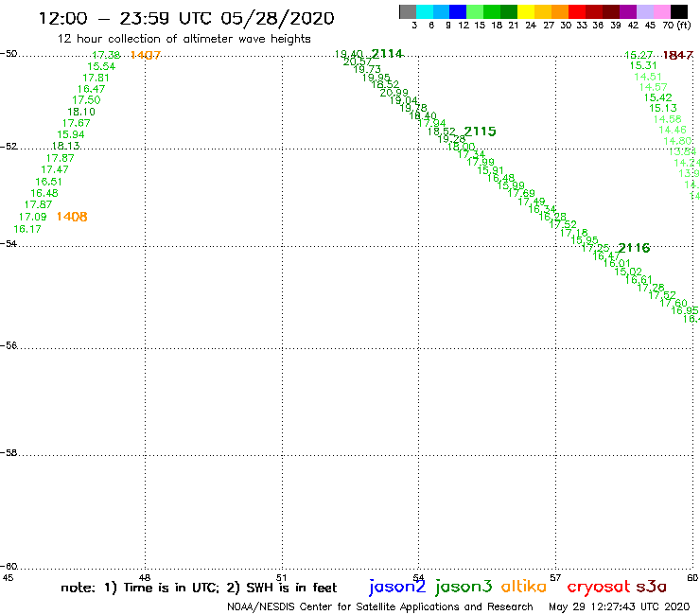Click the dark blue 12 ft legend swatch

point(458,11)
